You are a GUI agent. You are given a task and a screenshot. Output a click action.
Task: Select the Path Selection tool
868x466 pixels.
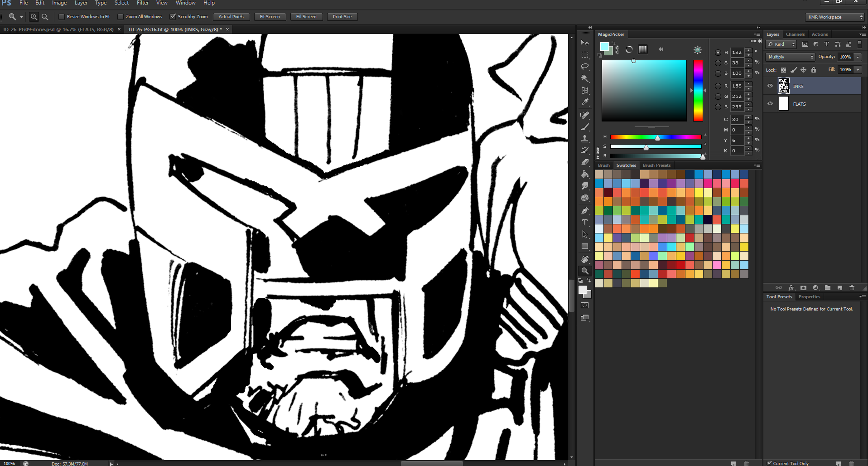tap(585, 234)
